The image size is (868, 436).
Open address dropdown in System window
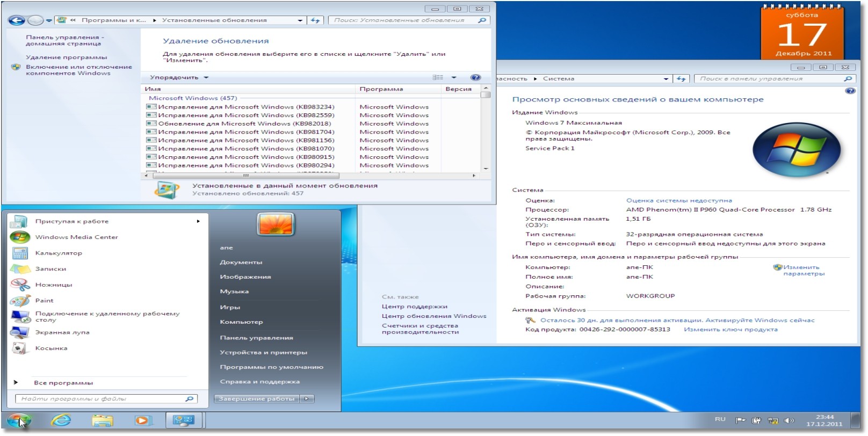coord(666,78)
